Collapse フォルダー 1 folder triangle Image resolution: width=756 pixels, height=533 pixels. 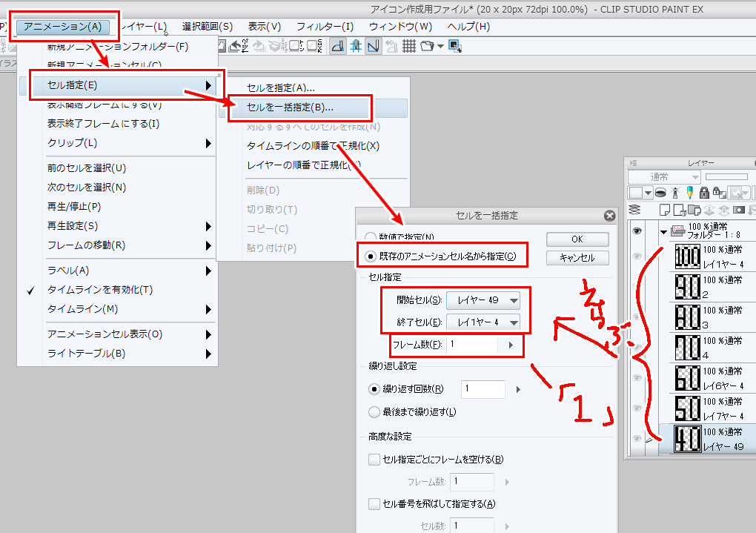pyautogui.click(x=663, y=232)
